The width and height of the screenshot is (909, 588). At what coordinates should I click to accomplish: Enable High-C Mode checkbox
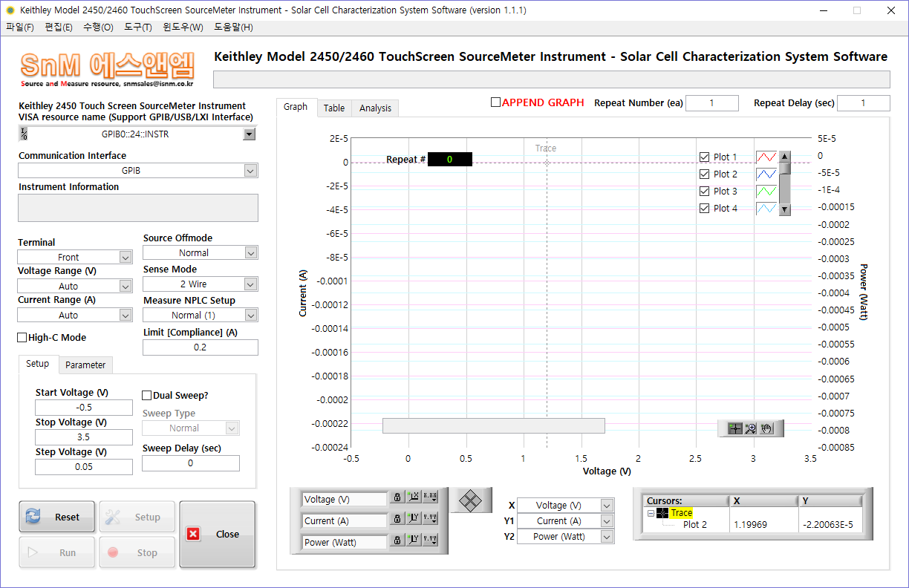coord(22,338)
